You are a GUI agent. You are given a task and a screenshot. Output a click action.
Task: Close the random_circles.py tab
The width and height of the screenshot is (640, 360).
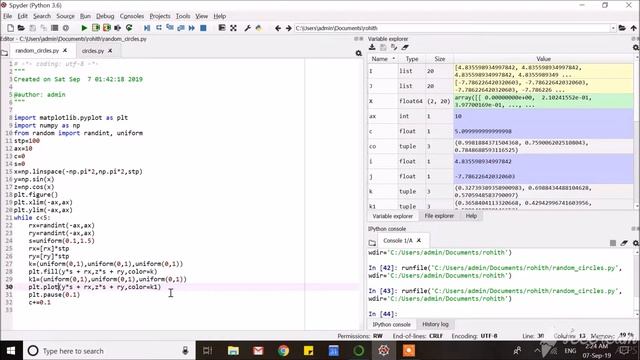[x=65, y=51]
